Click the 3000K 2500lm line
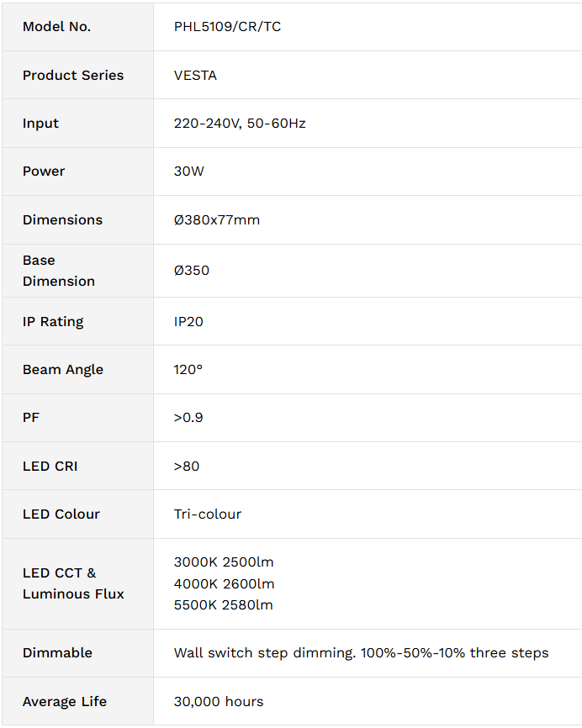The height and width of the screenshot is (728, 582). pyautogui.click(x=224, y=562)
